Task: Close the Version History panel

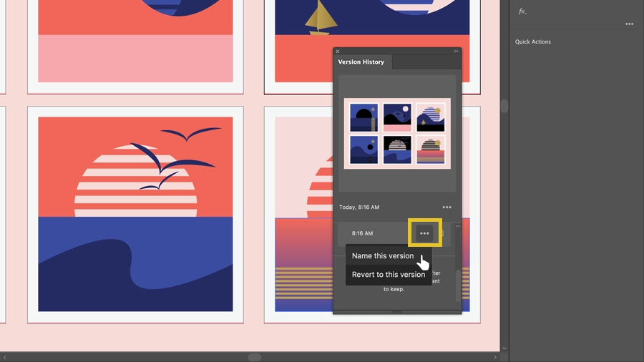Action: (338, 52)
